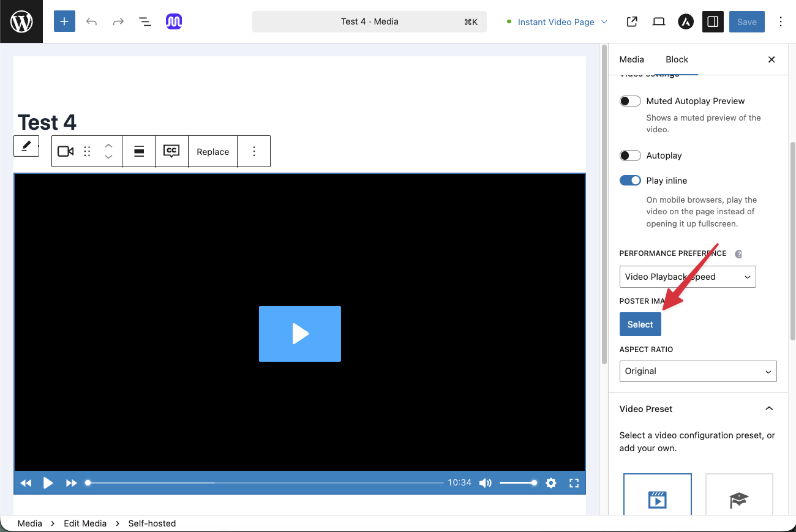Click the WordPress logo icon
Image resolution: width=796 pixels, height=532 pixels.
pos(21,21)
